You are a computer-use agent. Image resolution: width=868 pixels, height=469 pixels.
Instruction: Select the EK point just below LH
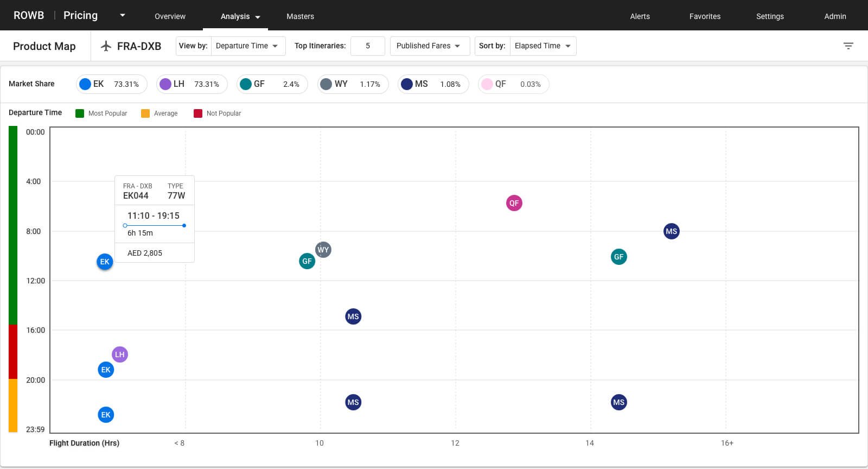point(106,370)
